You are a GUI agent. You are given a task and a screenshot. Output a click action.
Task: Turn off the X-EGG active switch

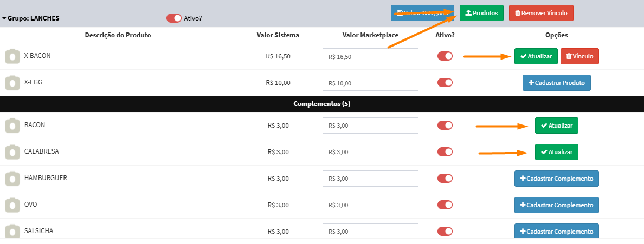pyautogui.click(x=445, y=83)
